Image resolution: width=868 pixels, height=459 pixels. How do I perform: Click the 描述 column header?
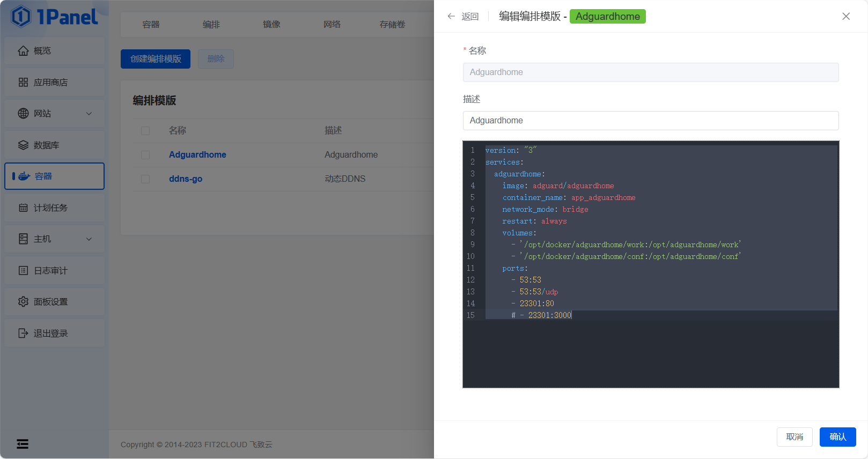[x=333, y=131]
